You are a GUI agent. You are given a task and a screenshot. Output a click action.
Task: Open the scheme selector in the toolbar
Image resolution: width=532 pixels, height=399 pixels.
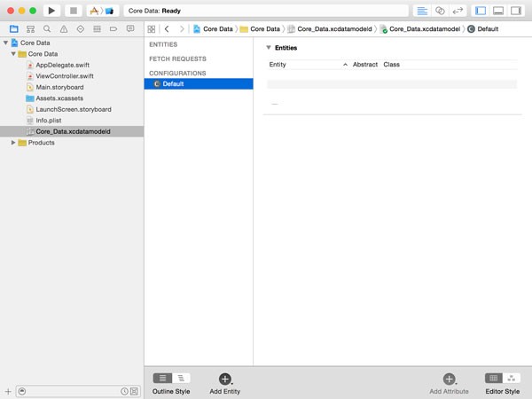tap(102, 11)
